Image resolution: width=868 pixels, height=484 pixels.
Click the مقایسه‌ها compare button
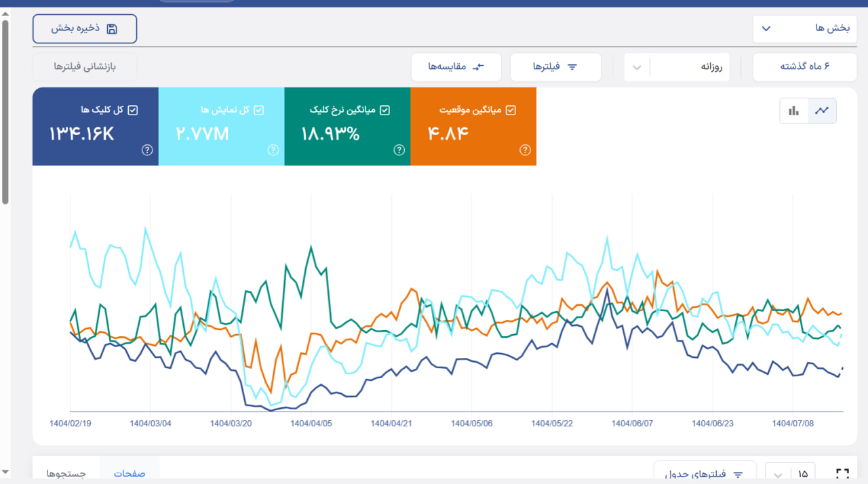tap(456, 67)
